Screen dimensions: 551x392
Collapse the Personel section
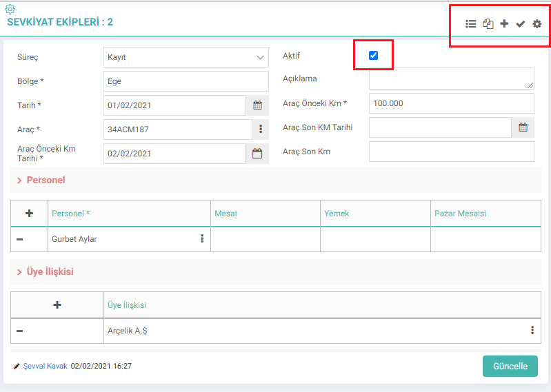41,180
